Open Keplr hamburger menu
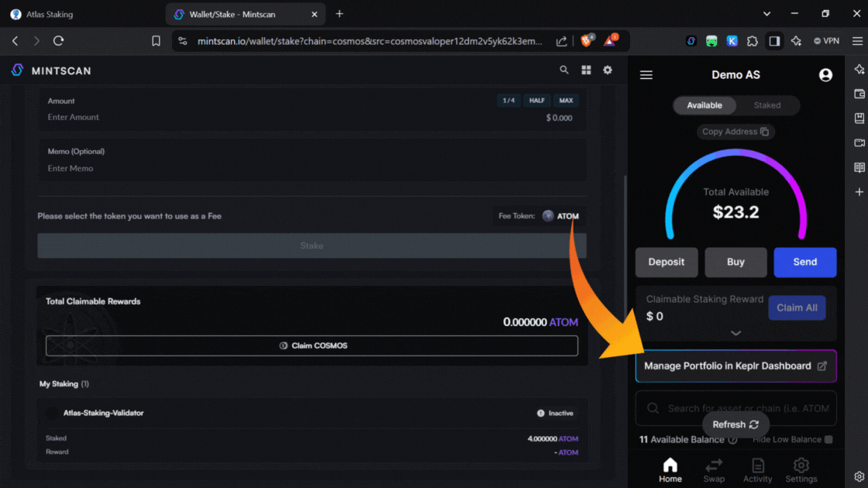 point(646,75)
